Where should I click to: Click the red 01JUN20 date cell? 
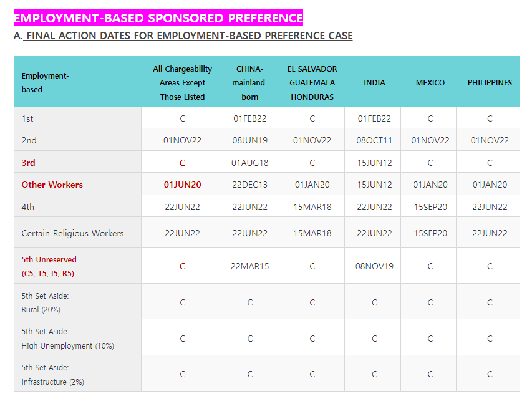click(x=182, y=185)
